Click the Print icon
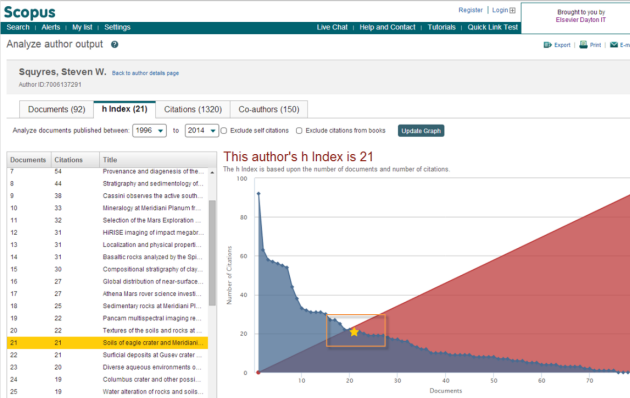The height and width of the screenshot is (398, 630). point(583,45)
